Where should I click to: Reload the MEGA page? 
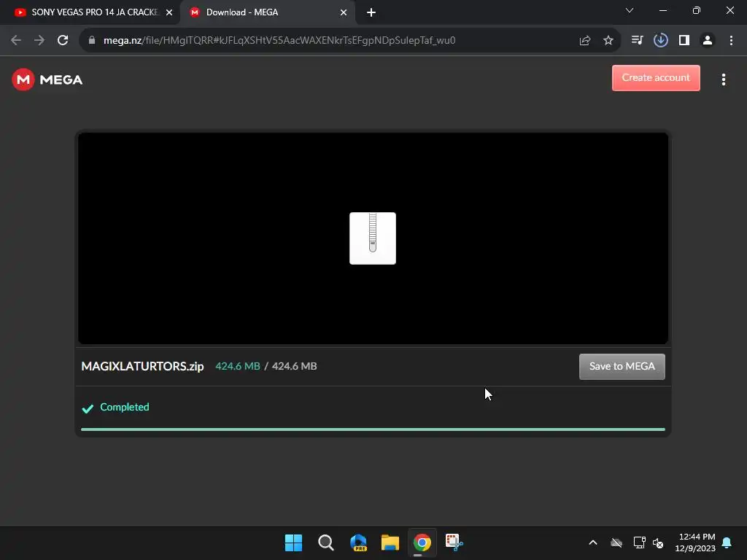(x=63, y=41)
